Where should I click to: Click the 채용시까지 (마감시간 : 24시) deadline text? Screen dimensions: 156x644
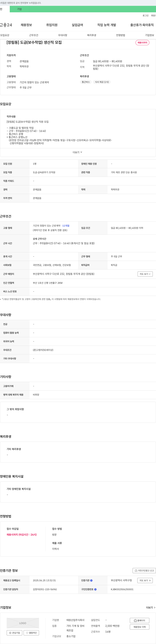click(22, 534)
